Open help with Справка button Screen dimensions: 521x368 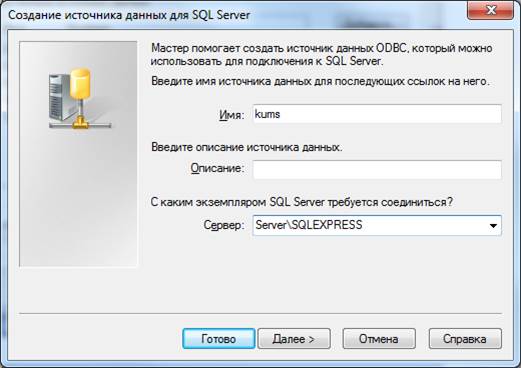tap(465, 339)
